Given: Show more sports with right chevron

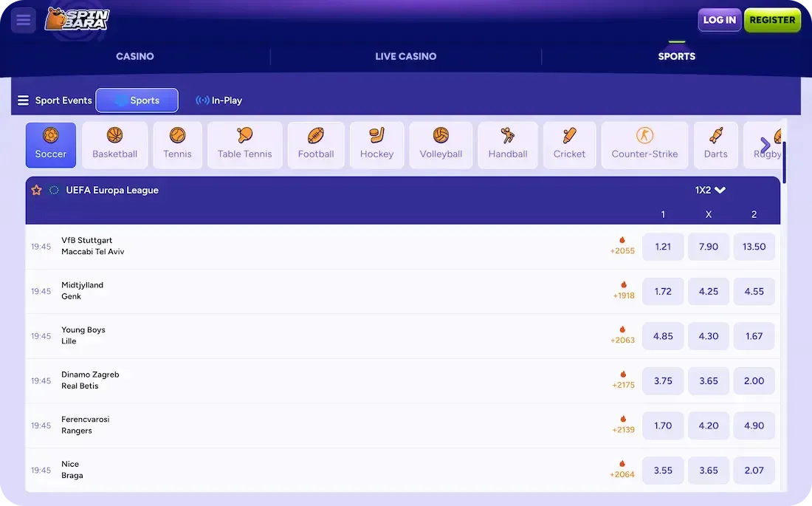Looking at the screenshot, I should coord(765,146).
